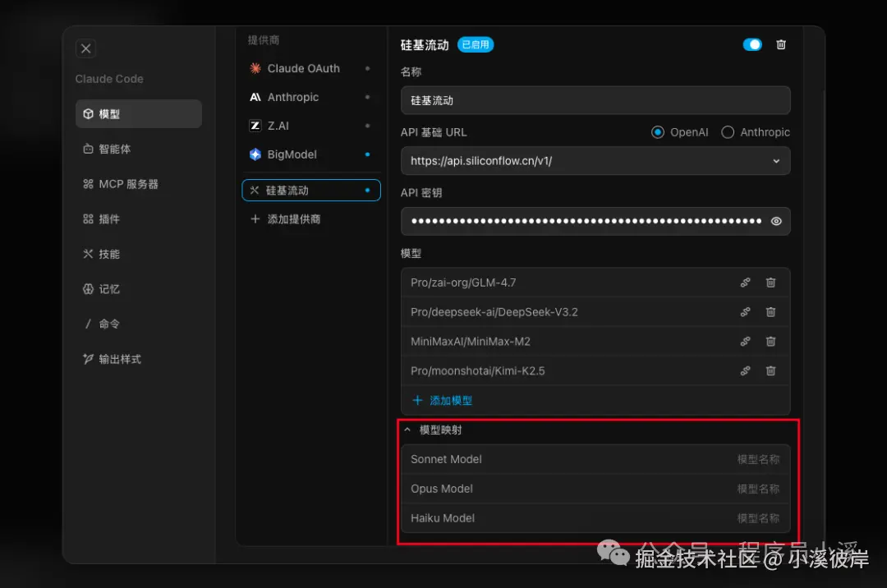The image size is (887, 588).
Task: Click the 技能 sidebar icon
Action: point(88,254)
